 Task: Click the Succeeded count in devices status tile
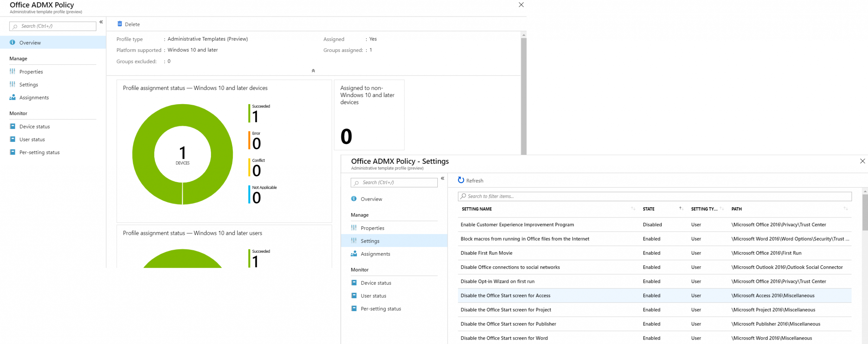[x=255, y=116]
